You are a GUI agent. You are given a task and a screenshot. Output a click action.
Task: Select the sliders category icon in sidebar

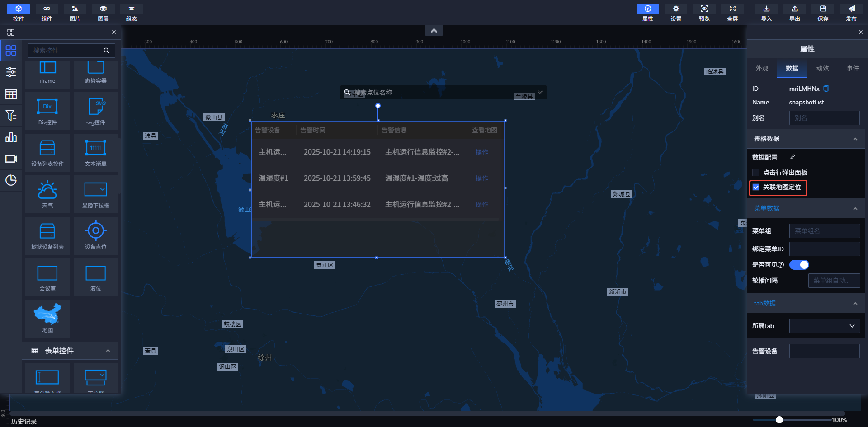11,72
